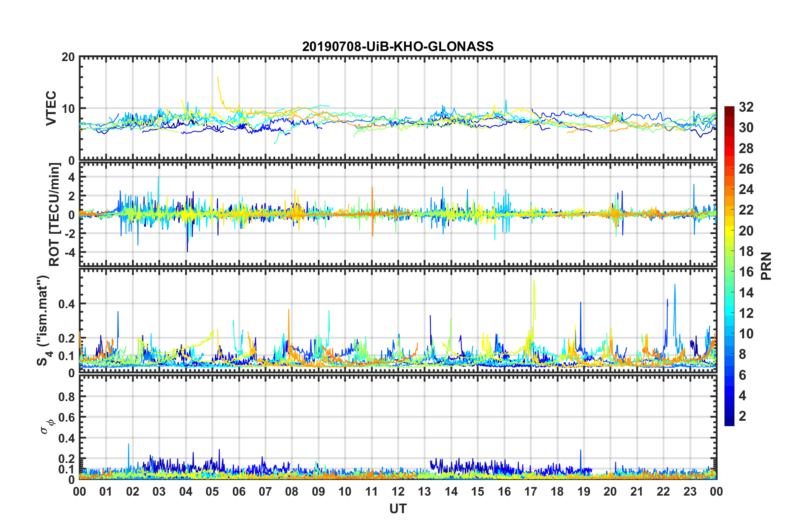Click the VTEC axis label
The width and height of the screenshot is (796, 532).
point(51,108)
